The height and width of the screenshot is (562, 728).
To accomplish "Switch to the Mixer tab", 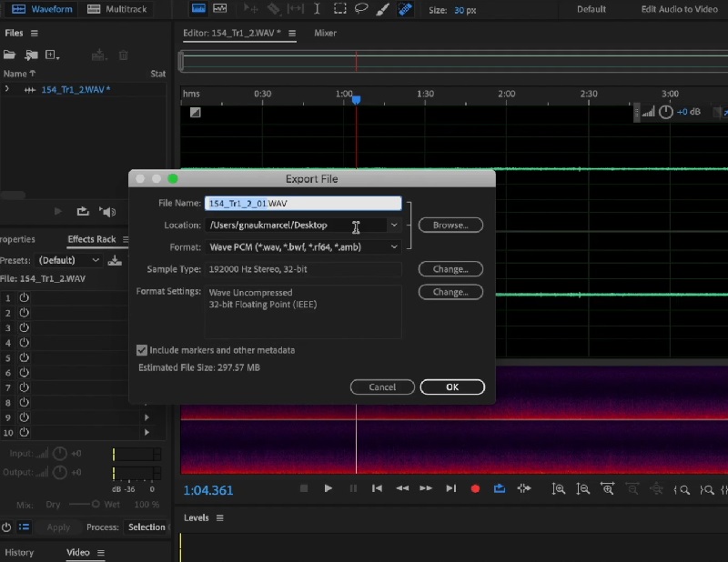I will pyautogui.click(x=325, y=33).
